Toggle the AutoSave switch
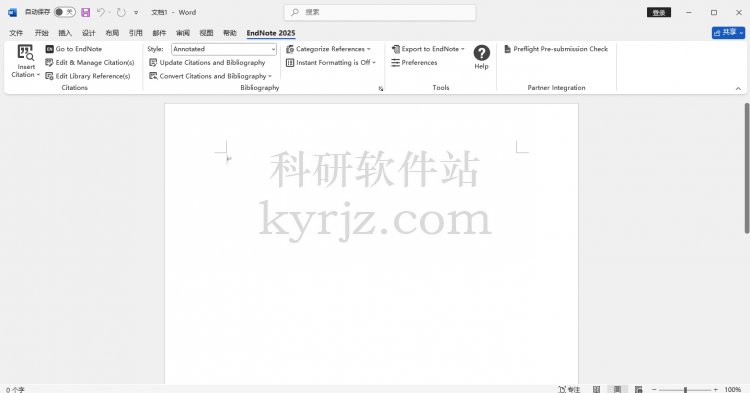Screen dimensions: 750x393 pyautogui.click(x=65, y=12)
